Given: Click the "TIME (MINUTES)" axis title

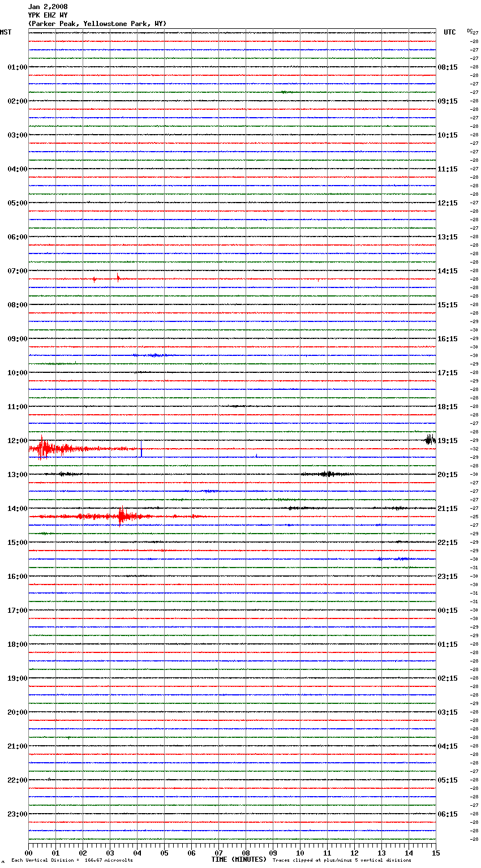Looking at the screenshot, I should point(239,860).
